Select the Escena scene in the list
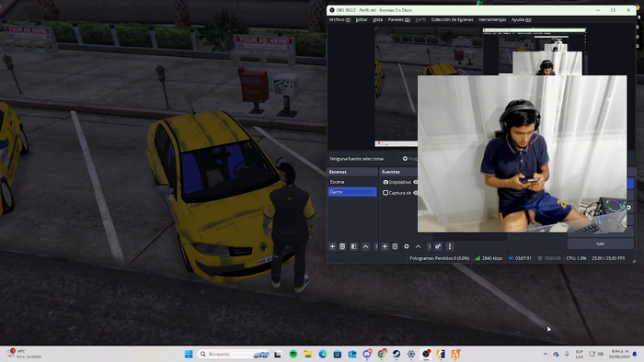 (352, 182)
